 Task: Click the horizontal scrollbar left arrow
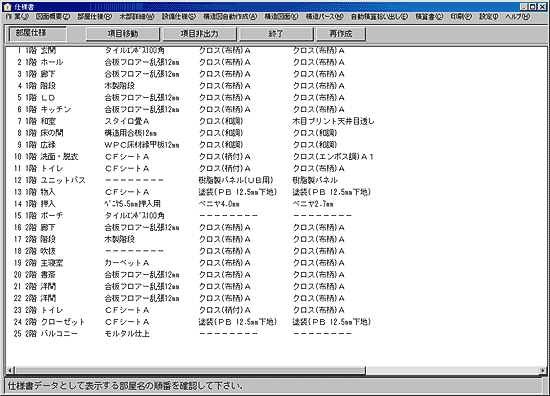coord(10,370)
